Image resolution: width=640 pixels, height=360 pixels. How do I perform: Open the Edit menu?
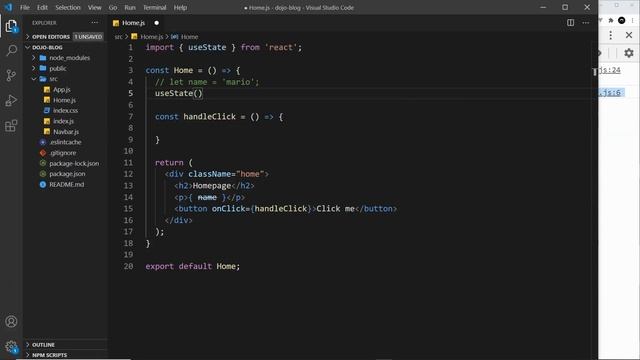tap(42, 7)
